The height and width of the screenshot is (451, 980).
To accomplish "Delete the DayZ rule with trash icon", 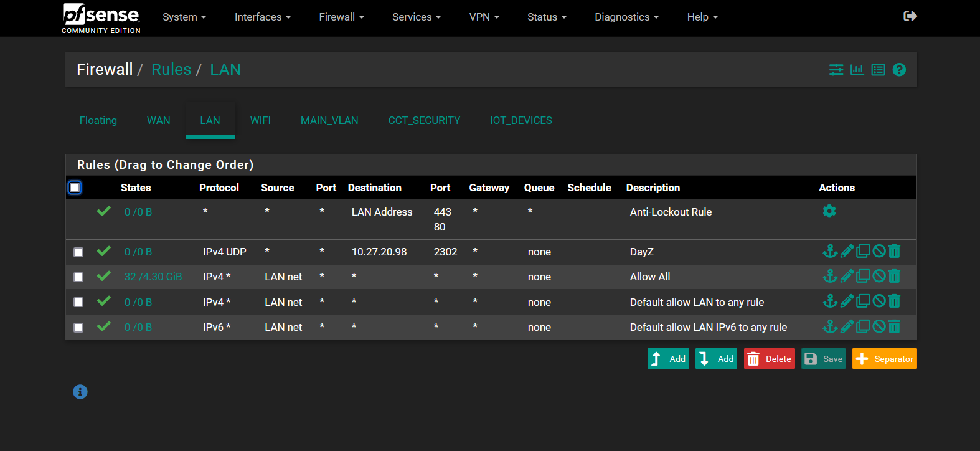I will [x=894, y=251].
